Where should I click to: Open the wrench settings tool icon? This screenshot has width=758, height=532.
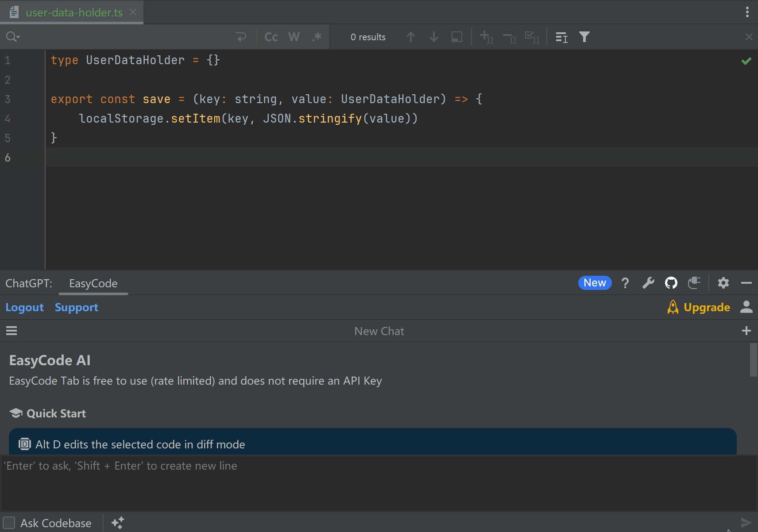[x=648, y=283]
